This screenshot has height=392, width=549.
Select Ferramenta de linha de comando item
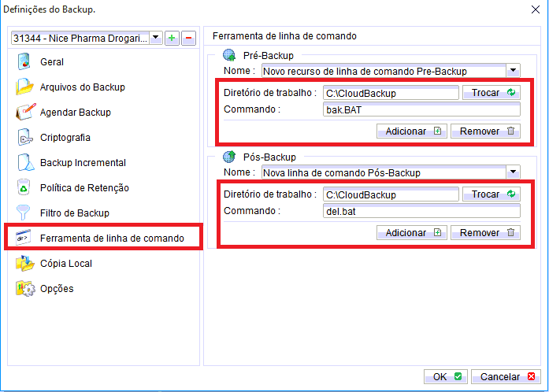[x=112, y=238]
